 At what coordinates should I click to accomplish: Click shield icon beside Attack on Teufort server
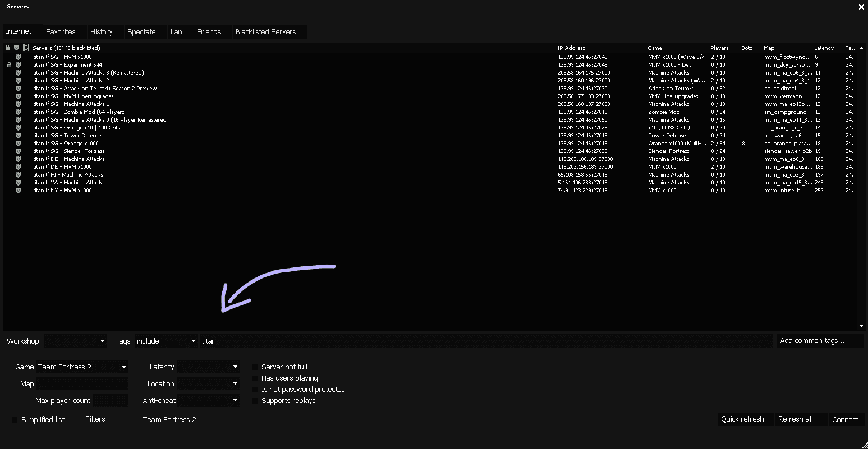point(18,89)
